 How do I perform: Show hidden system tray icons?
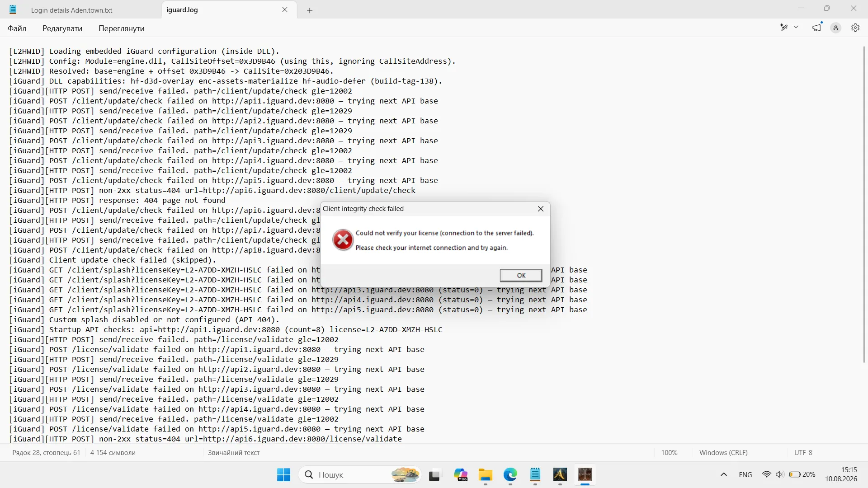coord(724,475)
